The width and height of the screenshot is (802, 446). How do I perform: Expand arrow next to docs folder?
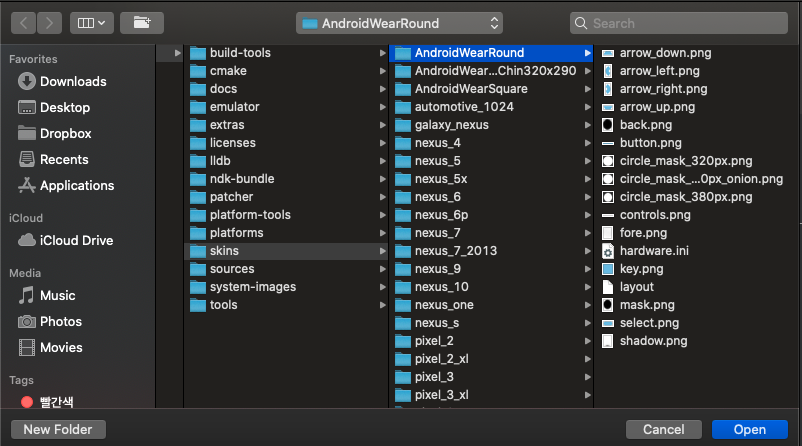pos(383,89)
